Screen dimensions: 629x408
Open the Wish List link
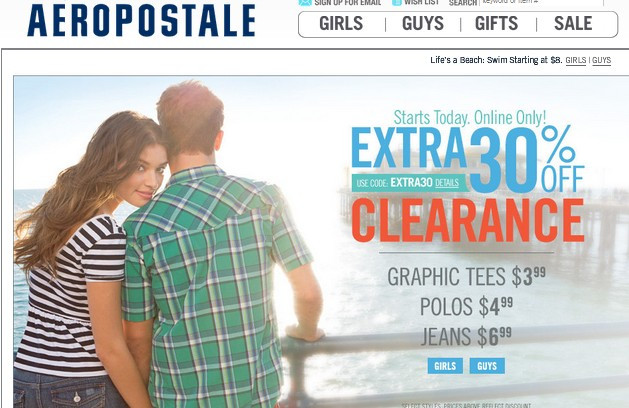pos(421,2)
